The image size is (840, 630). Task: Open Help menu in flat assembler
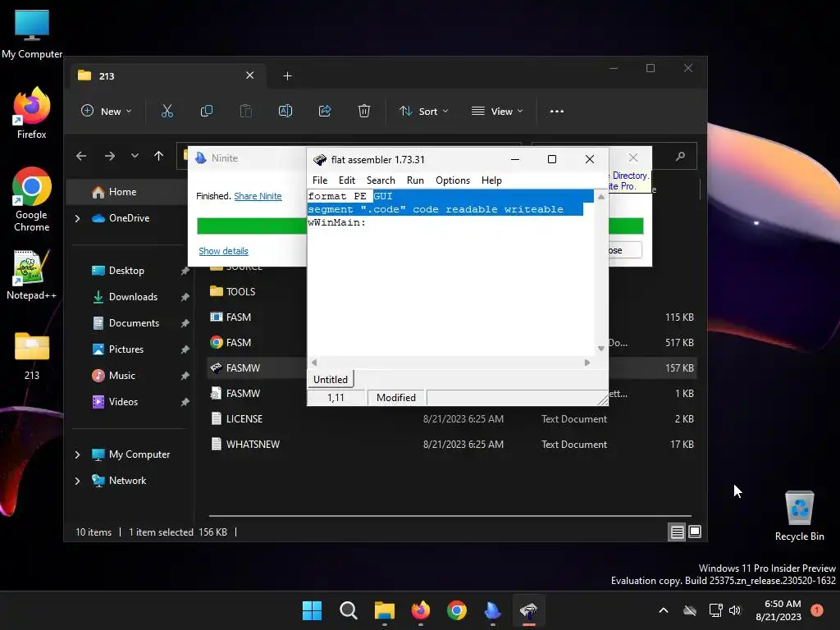pyautogui.click(x=491, y=180)
